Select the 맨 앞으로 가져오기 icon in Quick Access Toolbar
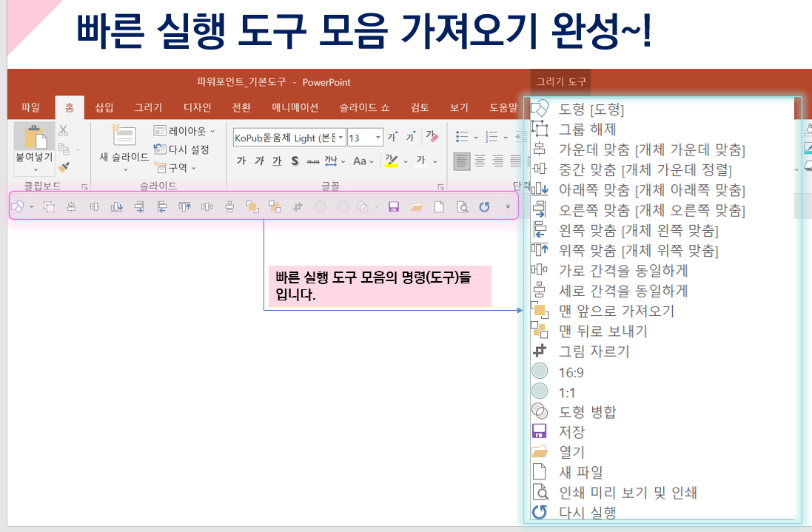812x532 pixels. [253, 206]
